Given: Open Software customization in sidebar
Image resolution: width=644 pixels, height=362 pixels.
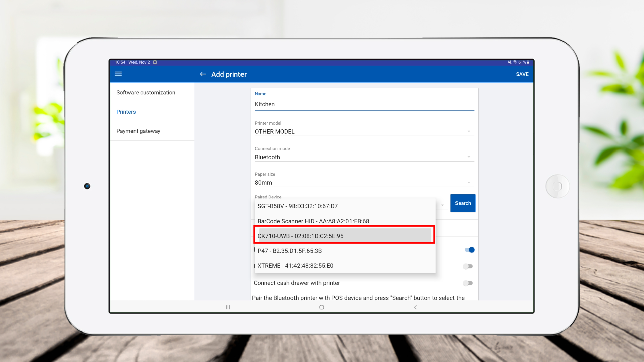Looking at the screenshot, I should [x=146, y=92].
